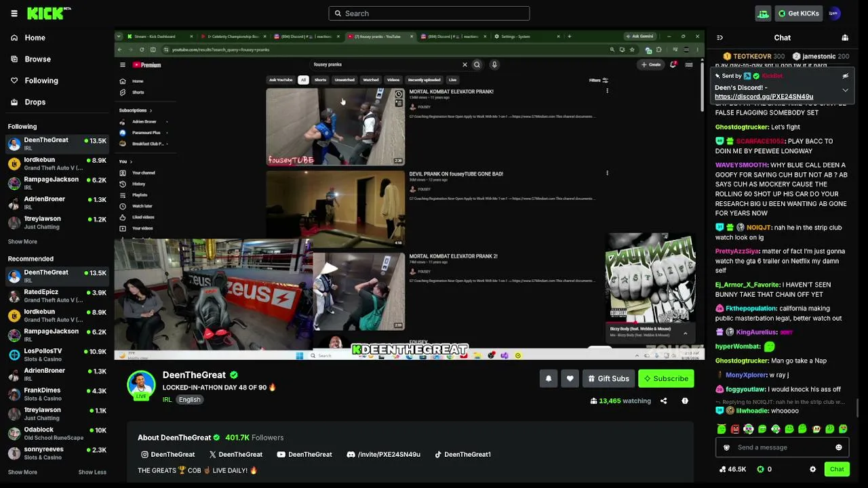Click DeenTheGreat's live avatar below the video

point(141,385)
